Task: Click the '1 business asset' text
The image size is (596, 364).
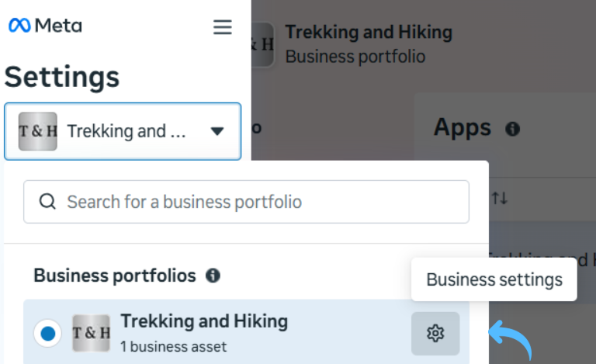Action: (x=173, y=346)
